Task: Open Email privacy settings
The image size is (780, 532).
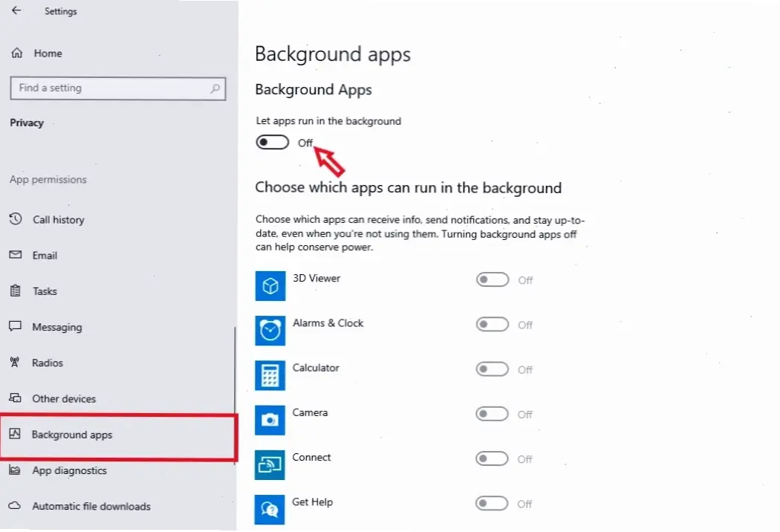Action: pos(45,256)
